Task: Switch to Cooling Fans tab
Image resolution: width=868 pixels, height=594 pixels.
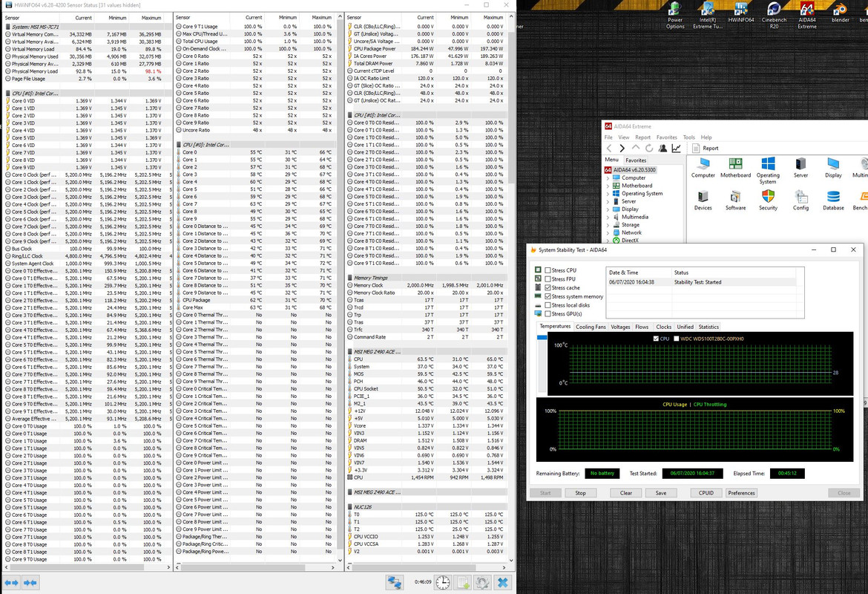Action: (x=591, y=327)
